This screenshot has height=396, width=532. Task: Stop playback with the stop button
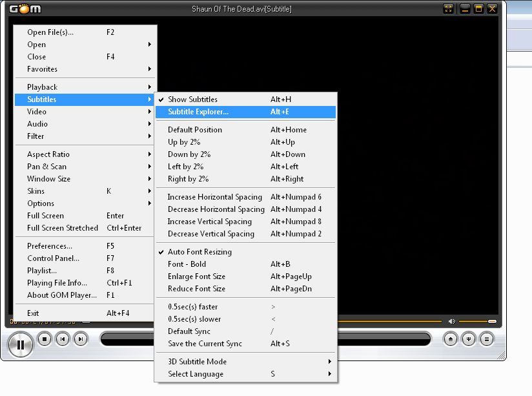point(45,339)
